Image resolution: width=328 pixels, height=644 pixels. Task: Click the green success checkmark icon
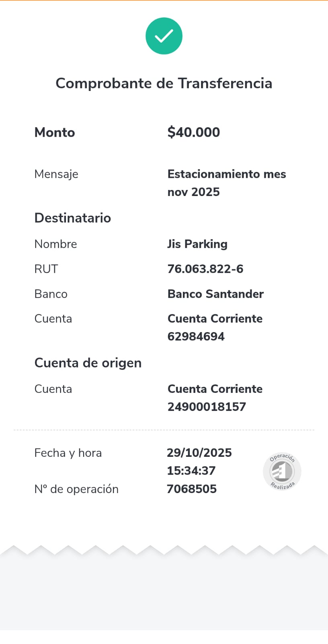[x=164, y=36]
